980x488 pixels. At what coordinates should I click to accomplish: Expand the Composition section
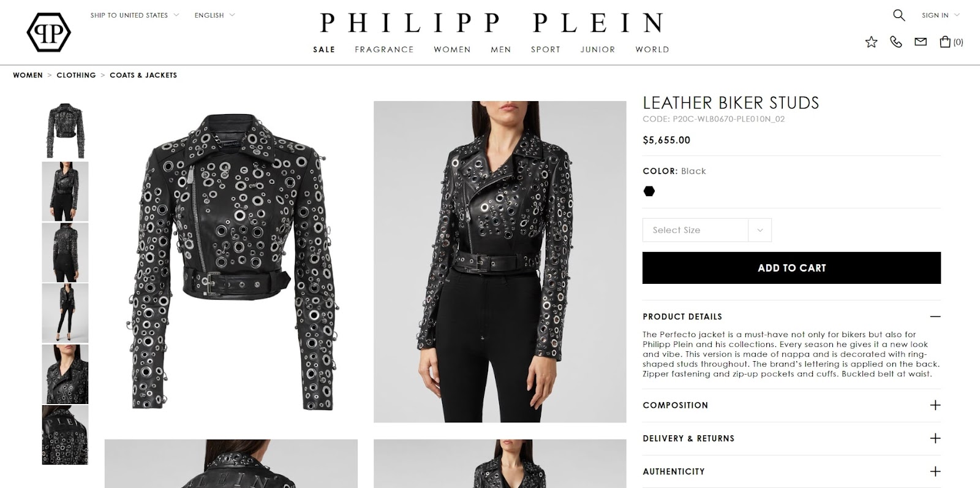tap(935, 405)
